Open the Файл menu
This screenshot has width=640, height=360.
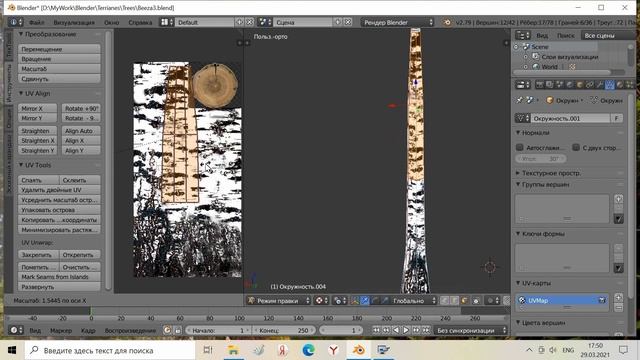[x=36, y=22]
